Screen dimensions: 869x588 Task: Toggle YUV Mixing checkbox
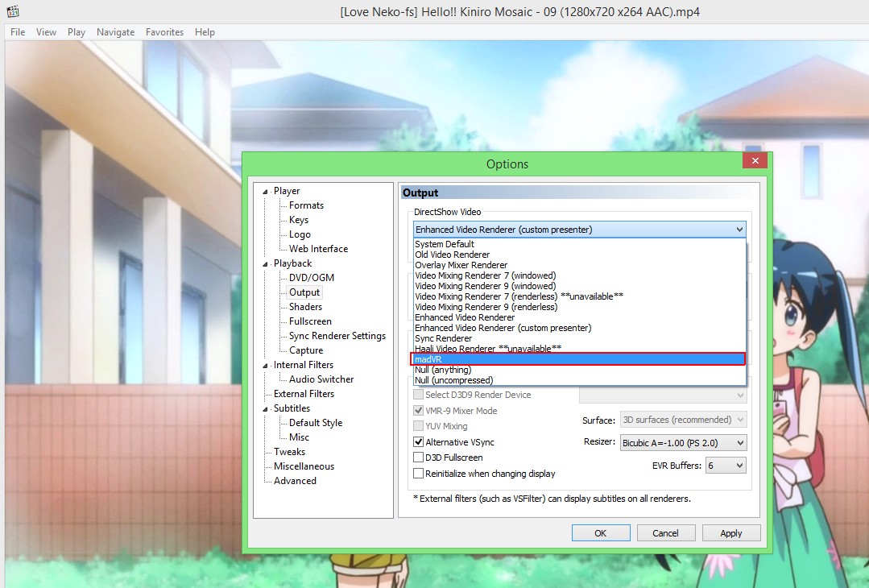pyautogui.click(x=419, y=426)
